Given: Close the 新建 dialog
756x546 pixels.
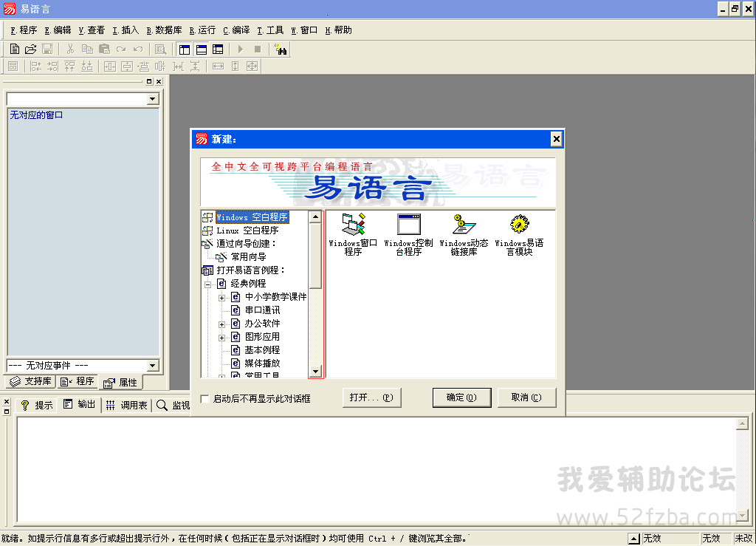Looking at the screenshot, I should [557, 140].
